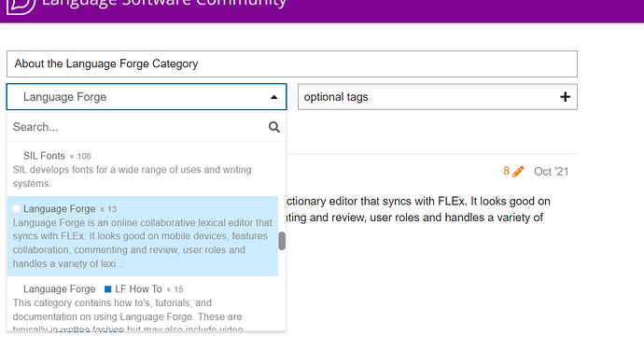Click the edit count number 8
The width and height of the screenshot is (644, 337).
[x=507, y=171]
